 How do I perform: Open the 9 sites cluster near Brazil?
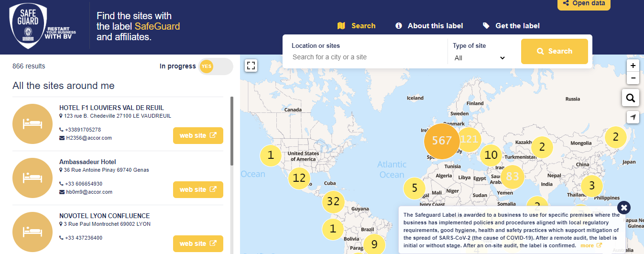point(374,244)
